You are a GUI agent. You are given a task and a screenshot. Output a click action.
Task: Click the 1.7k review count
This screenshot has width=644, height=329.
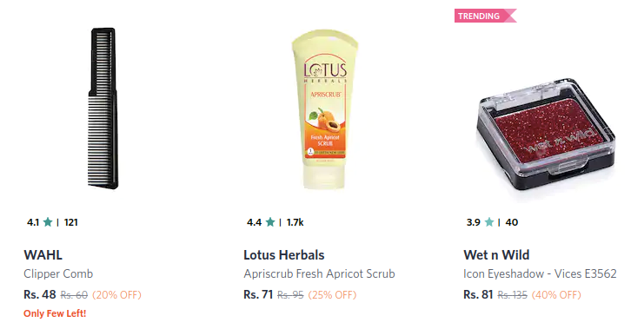coord(295,222)
